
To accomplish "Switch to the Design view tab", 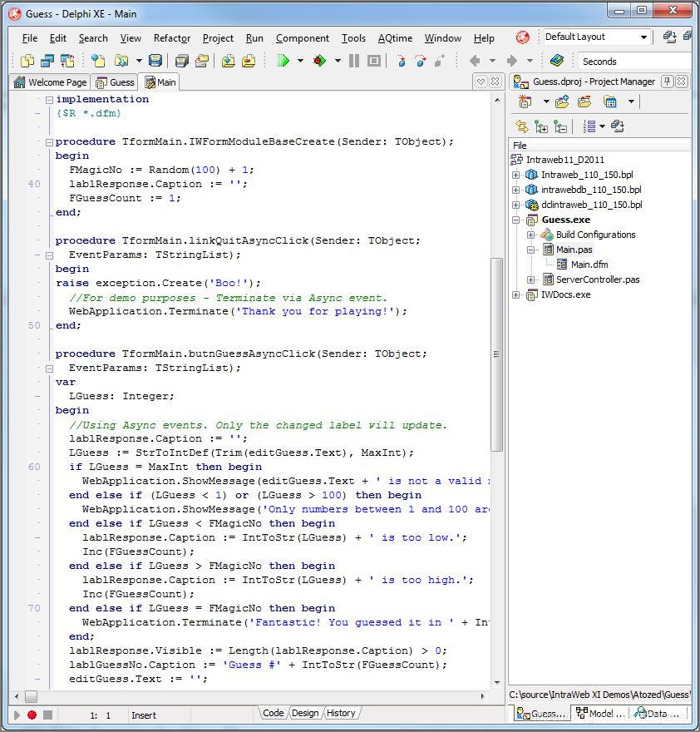I will (305, 714).
